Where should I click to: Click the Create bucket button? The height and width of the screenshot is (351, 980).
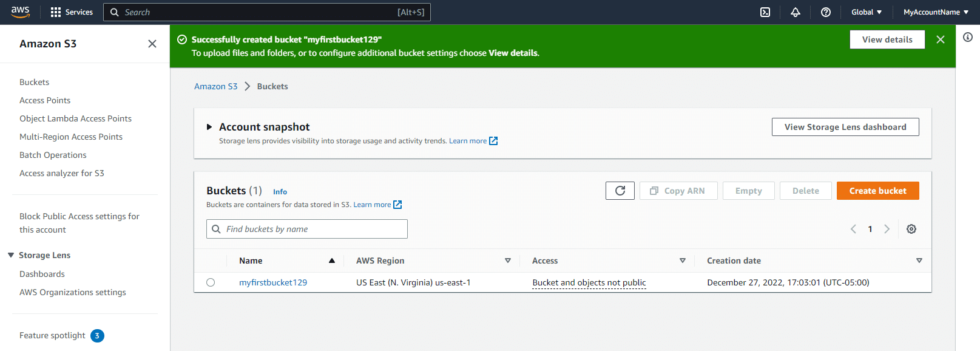[877, 191]
